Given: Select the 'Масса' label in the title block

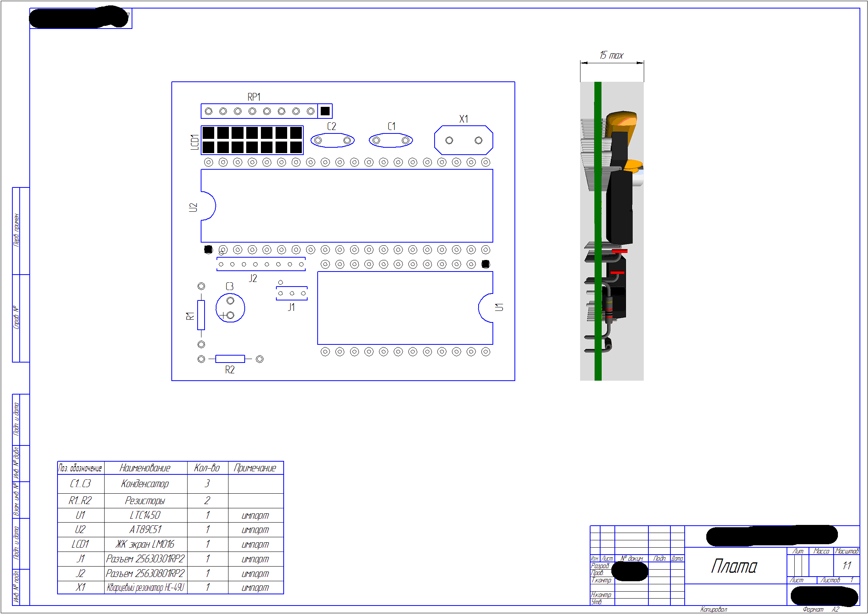Looking at the screenshot, I should pyautogui.click(x=821, y=552).
